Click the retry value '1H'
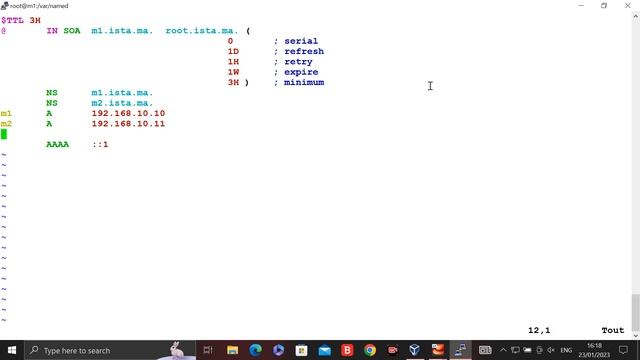The height and width of the screenshot is (360, 640). point(233,62)
